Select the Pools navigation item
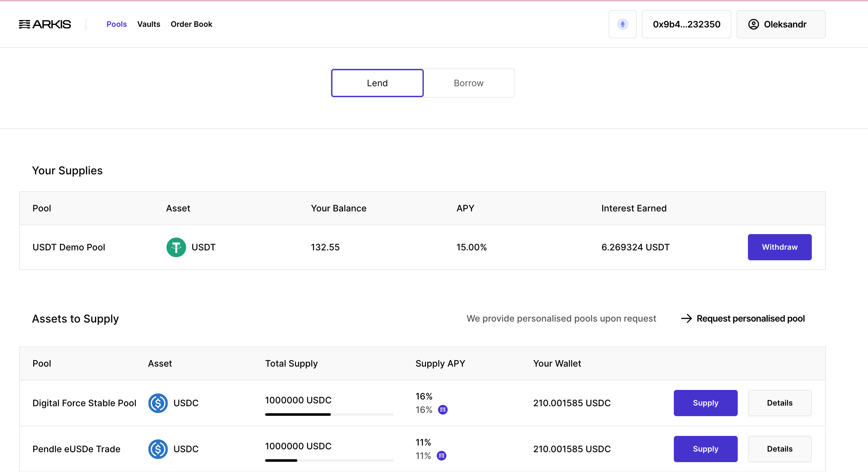868x472 pixels. 117,24
